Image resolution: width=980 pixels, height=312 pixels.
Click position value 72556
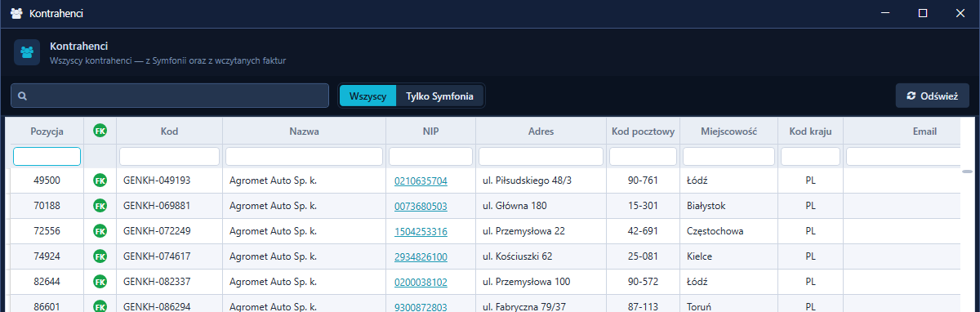tap(47, 231)
